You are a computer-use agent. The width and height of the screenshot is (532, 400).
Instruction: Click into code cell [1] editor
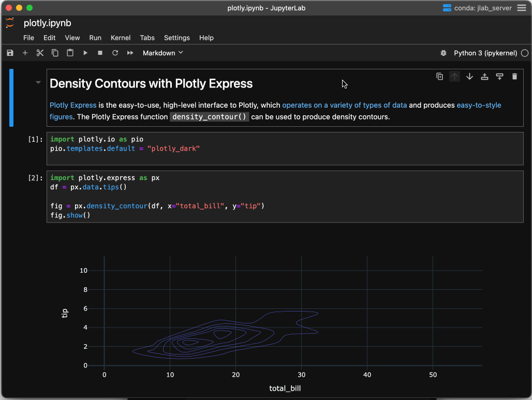click(x=285, y=149)
